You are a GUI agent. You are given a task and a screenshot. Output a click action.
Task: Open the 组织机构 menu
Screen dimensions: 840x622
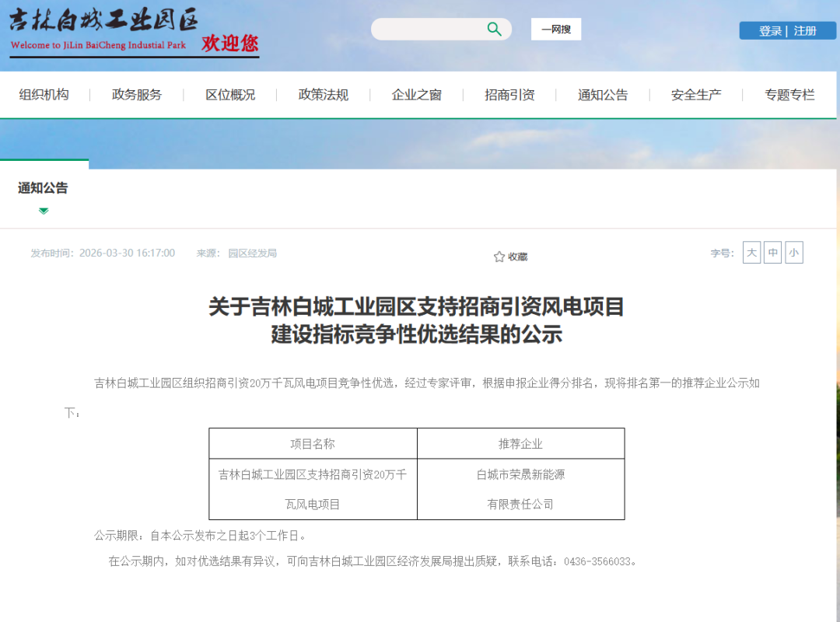44,95
